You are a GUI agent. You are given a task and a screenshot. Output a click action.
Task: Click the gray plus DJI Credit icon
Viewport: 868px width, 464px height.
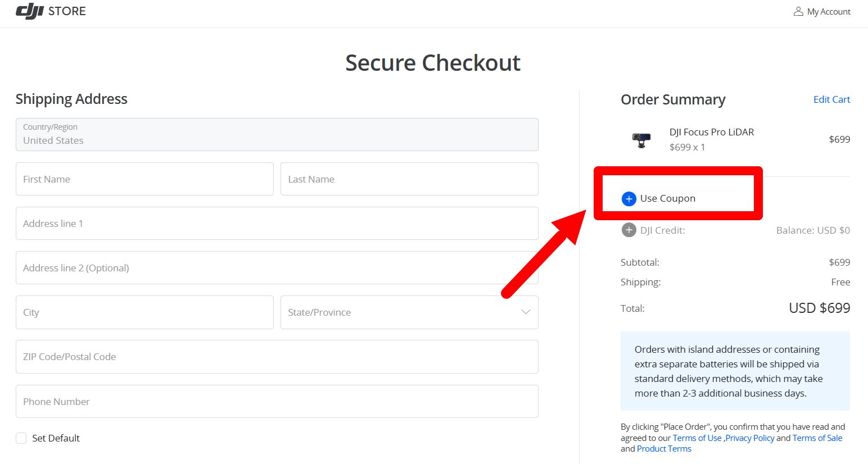click(629, 230)
